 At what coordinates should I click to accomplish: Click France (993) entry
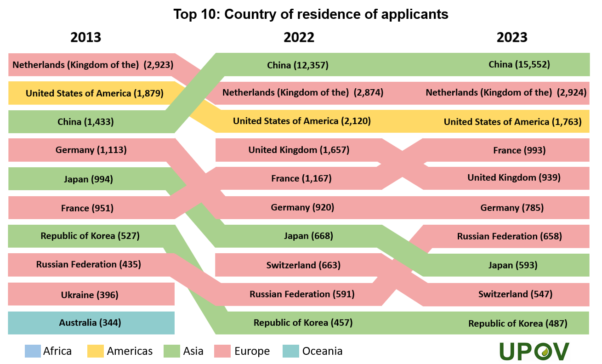click(x=519, y=150)
